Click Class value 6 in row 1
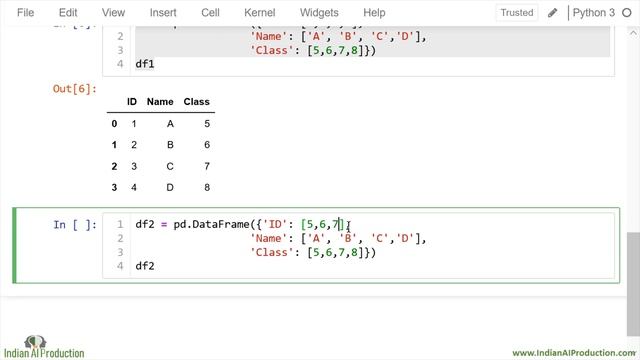 207,145
